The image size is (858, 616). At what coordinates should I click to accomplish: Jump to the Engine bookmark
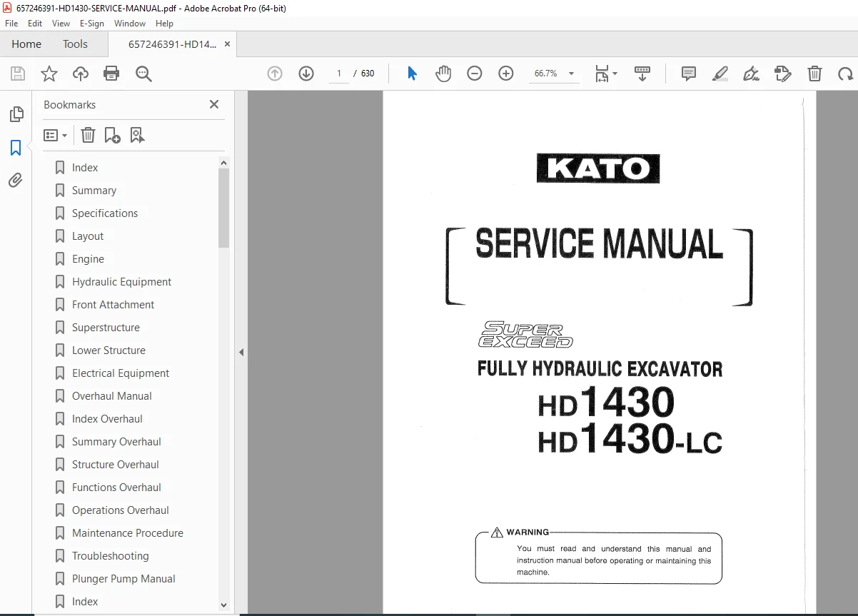[88, 259]
